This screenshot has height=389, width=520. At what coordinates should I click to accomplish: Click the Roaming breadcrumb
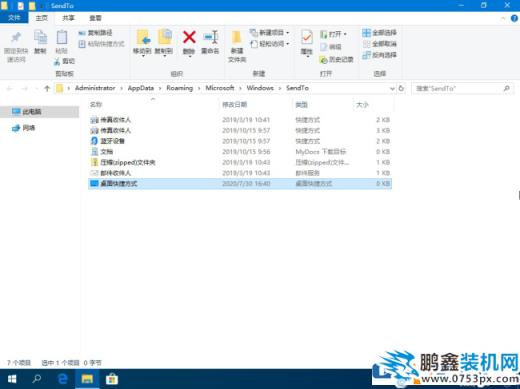[x=180, y=88]
